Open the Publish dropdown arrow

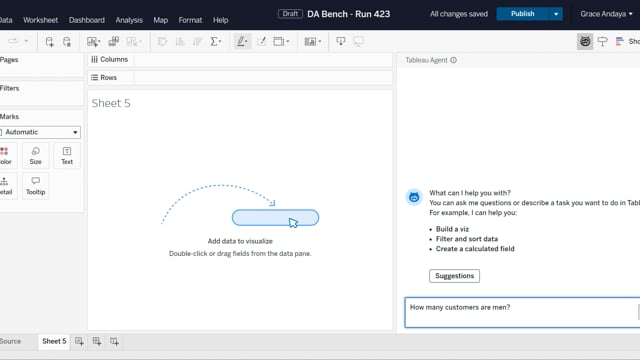(556, 14)
